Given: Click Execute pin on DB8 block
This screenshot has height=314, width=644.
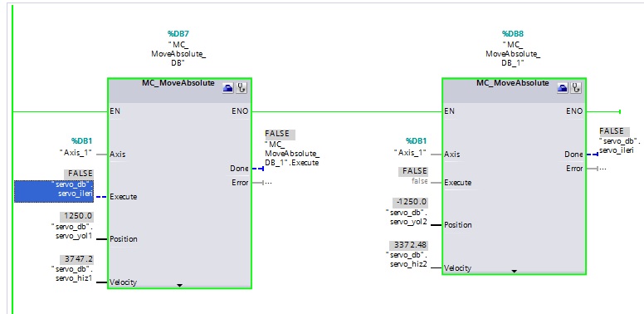Looking at the screenshot, I should (457, 183).
